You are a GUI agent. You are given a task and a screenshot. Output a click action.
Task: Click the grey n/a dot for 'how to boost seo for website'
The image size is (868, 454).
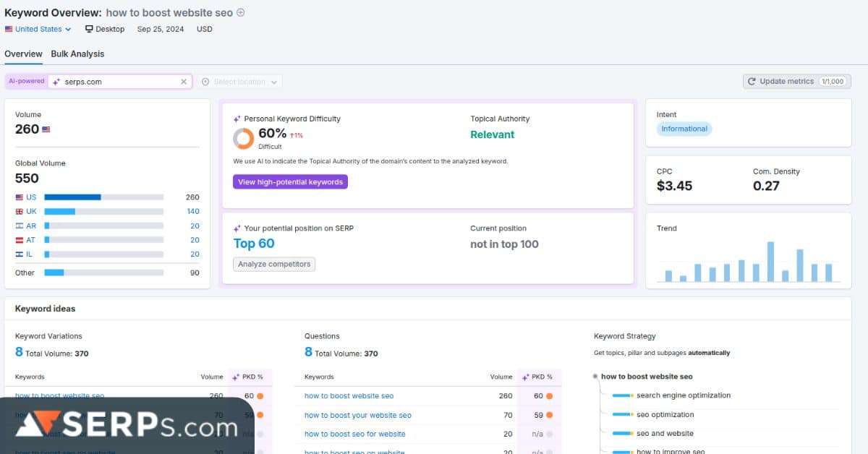[550, 434]
